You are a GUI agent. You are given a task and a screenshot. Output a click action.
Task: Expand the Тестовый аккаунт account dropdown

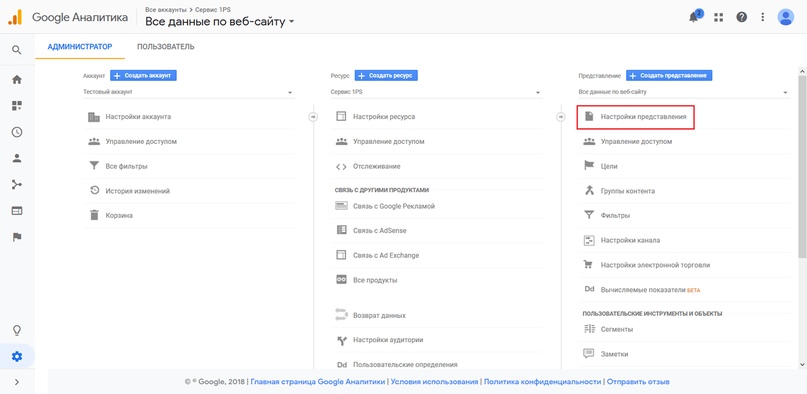point(189,92)
